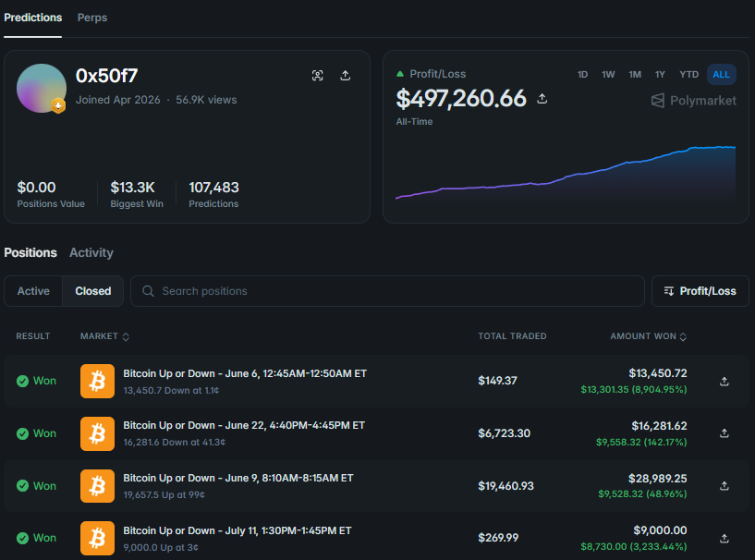This screenshot has width=755, height=560.
Task: Select the 1W time range
Action: coord(608,75)
